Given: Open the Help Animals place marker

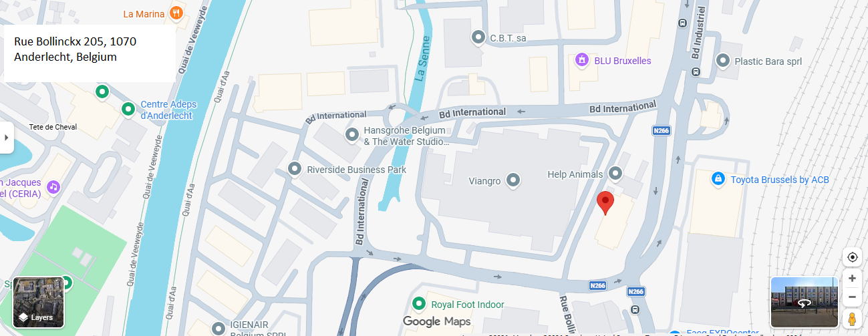Looking at the screenshot, I should pyautogui.click(x=616, y=174).
